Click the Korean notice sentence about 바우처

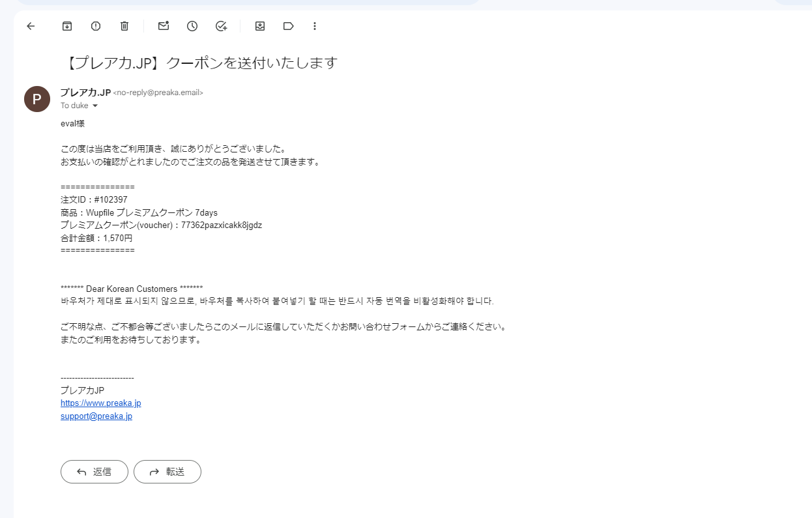pos(277,301)
